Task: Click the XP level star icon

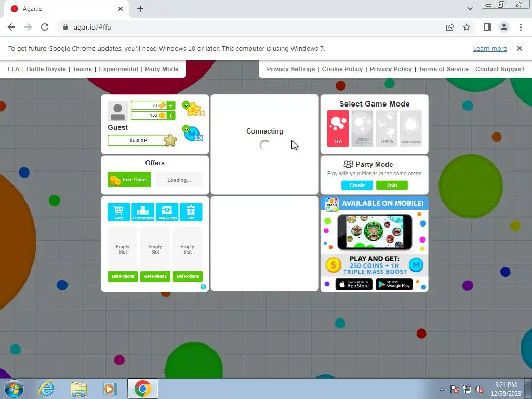Action: click(x=170, y=140)
